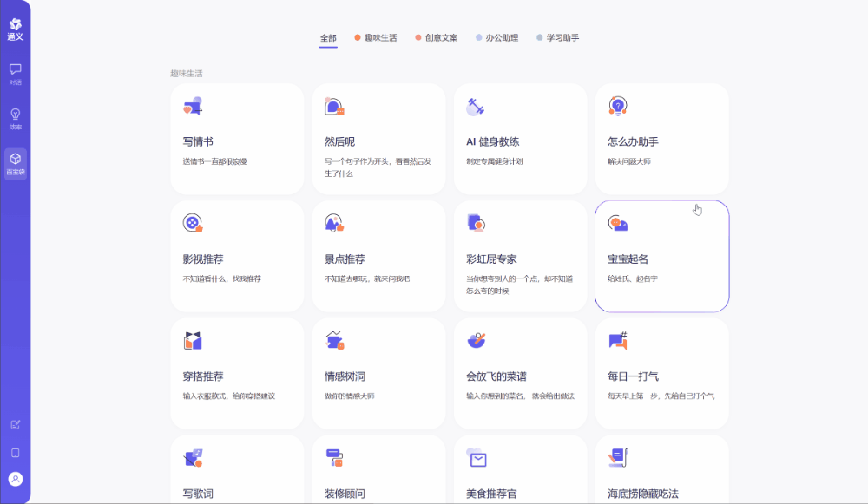Open the 然后呢 card title
The width and height of the screenshot is (868, 504).
click(x=340, y=141)
